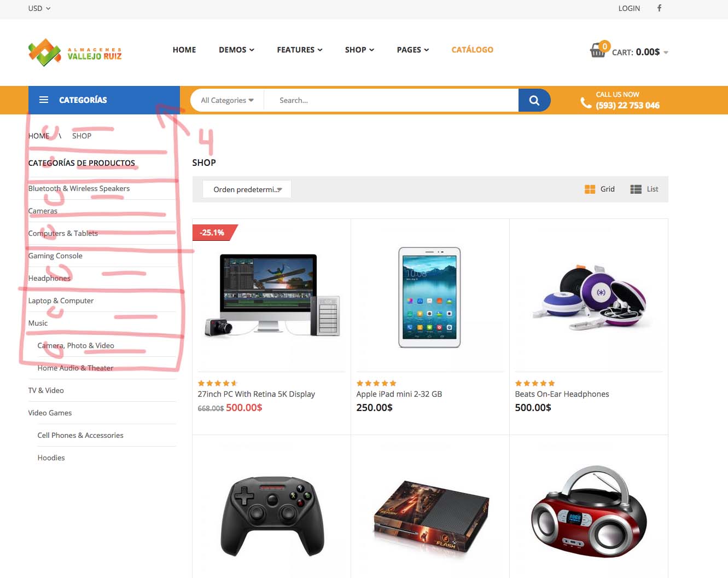728x578 pixels.
Task: Open the Catálogo menu item
Action: point(472,50)
